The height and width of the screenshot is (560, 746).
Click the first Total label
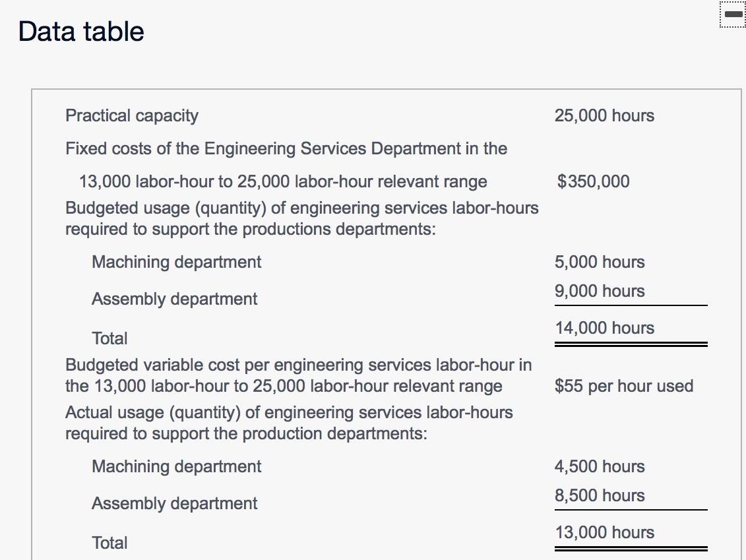[x=109, y=338]
